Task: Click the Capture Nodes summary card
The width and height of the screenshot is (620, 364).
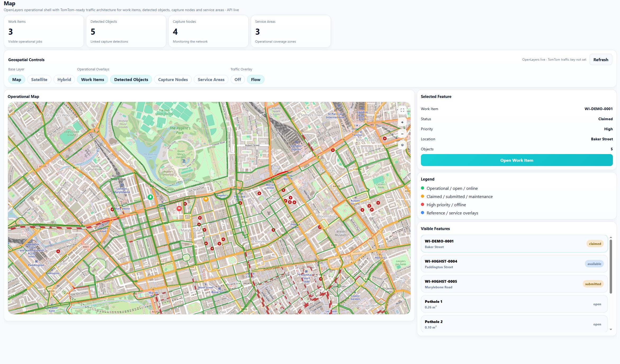Action: coord(208,31)
